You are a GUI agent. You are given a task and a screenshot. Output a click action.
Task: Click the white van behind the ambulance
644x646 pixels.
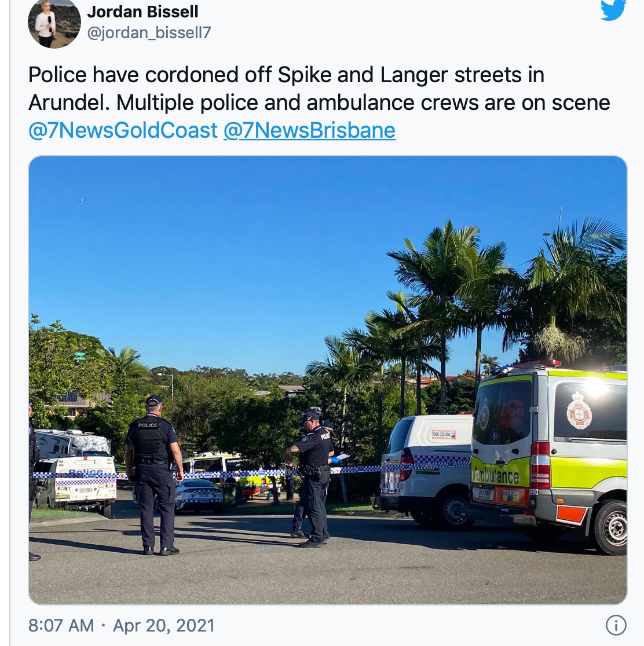427,469
